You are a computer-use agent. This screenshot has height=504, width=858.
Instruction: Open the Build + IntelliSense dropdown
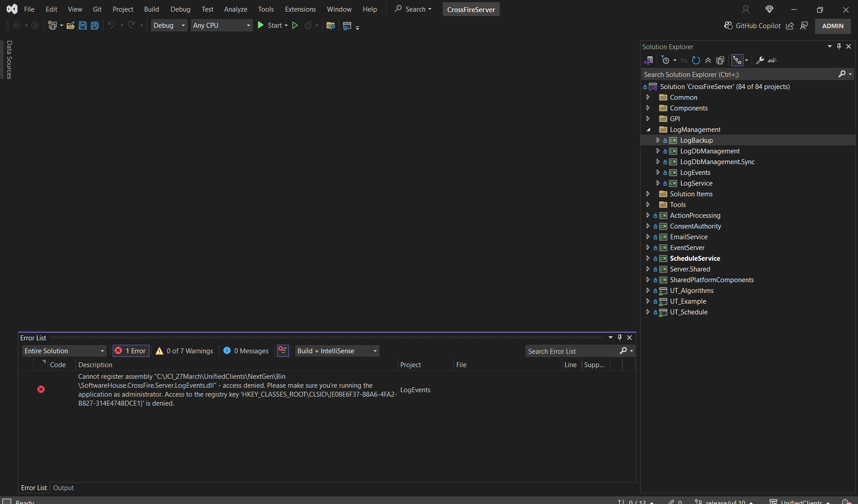click(x=337, y=351)
